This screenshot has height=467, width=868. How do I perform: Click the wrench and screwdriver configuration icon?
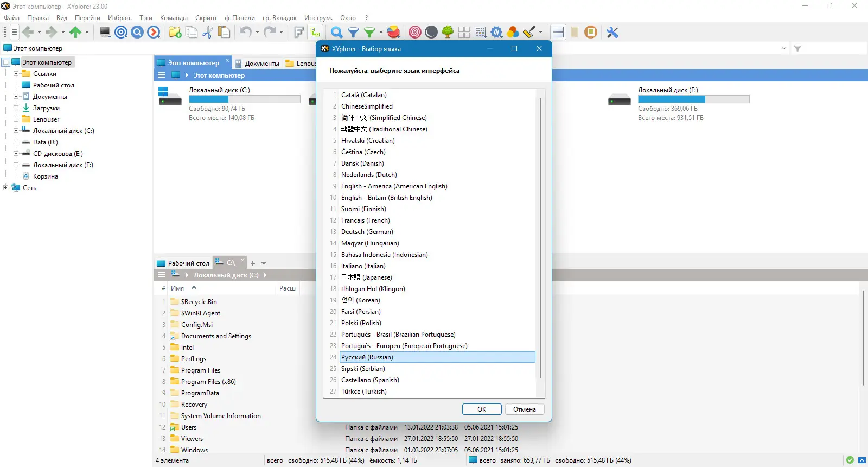(x=612, y=33)
